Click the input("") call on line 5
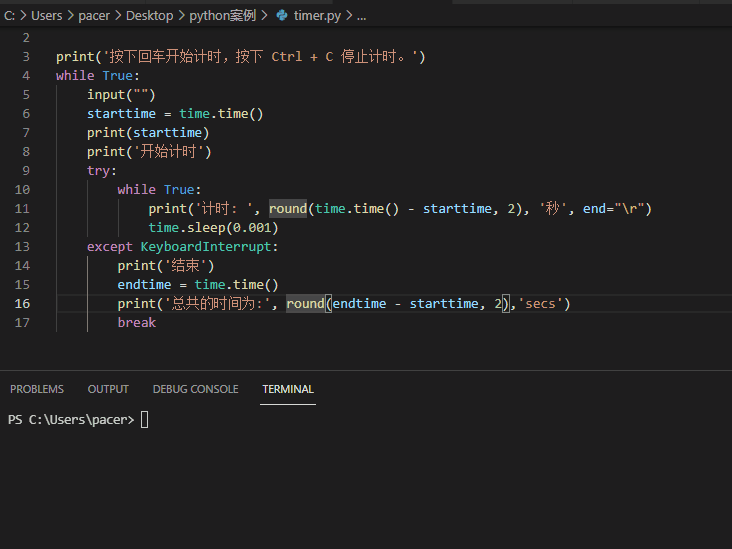The height and width of the screenshot is (549, 732). [120, 94]
